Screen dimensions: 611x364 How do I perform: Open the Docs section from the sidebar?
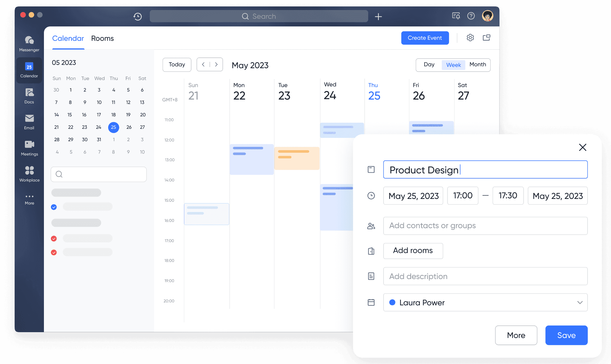point(29,96)
